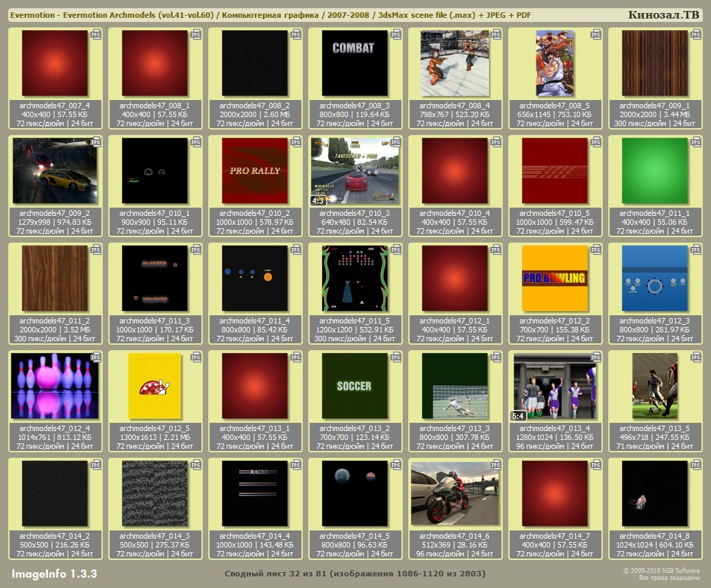Image resolution: width=711 pixels, height=588 pixels.
Task: Click JPG badge on archmodels47_012_3 card
Action: (x=696, y=249)
